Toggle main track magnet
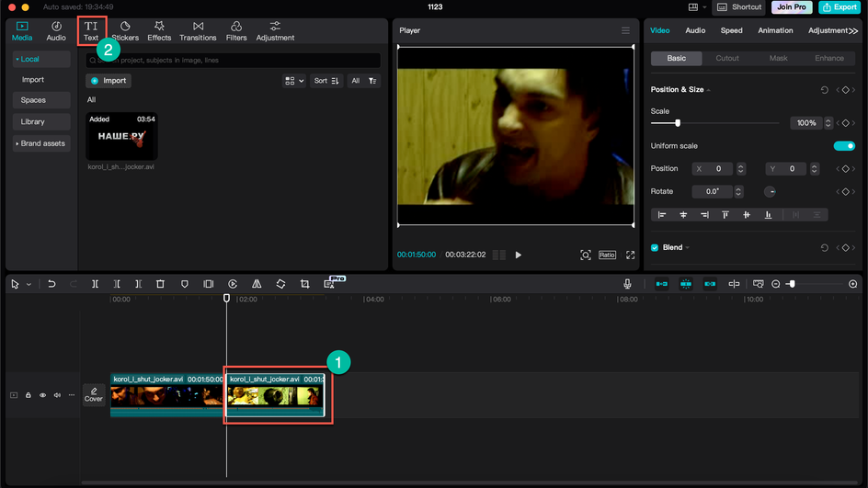The height and width of the screenshot is (488, 868). click(661, 284)
